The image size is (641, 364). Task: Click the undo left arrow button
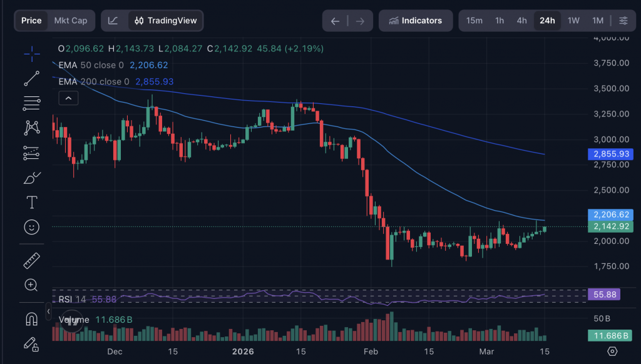(335, 21)
